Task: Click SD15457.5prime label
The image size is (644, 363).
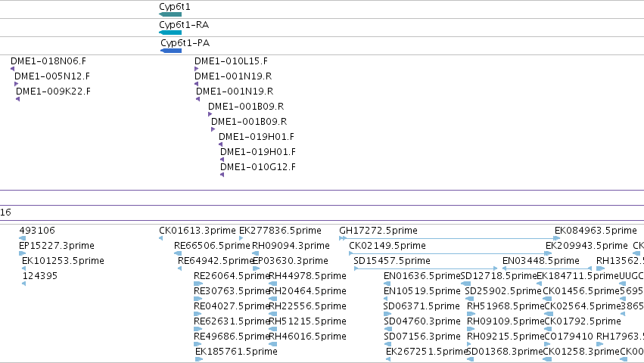Action: point(392,261)
